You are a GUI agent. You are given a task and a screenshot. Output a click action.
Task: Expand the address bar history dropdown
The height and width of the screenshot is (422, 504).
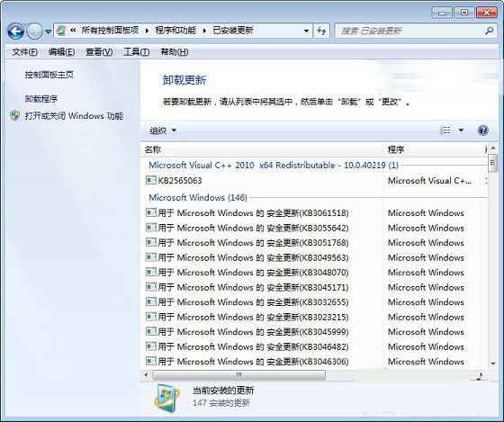[306, 31]
